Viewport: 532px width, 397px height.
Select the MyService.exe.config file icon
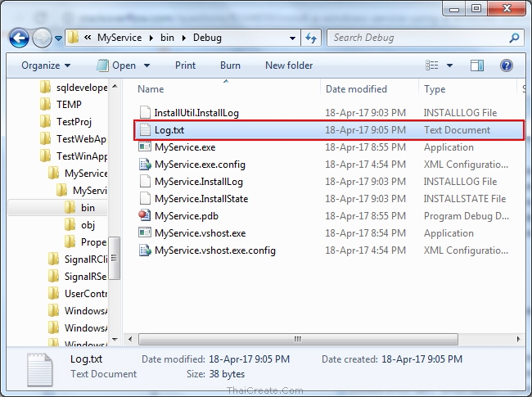click(145, 164)
